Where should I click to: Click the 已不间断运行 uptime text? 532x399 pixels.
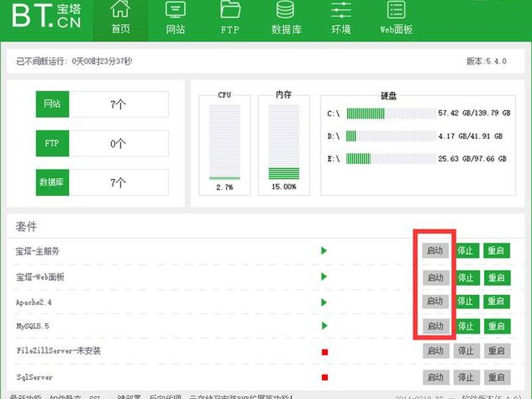click(x=74, y=61)
